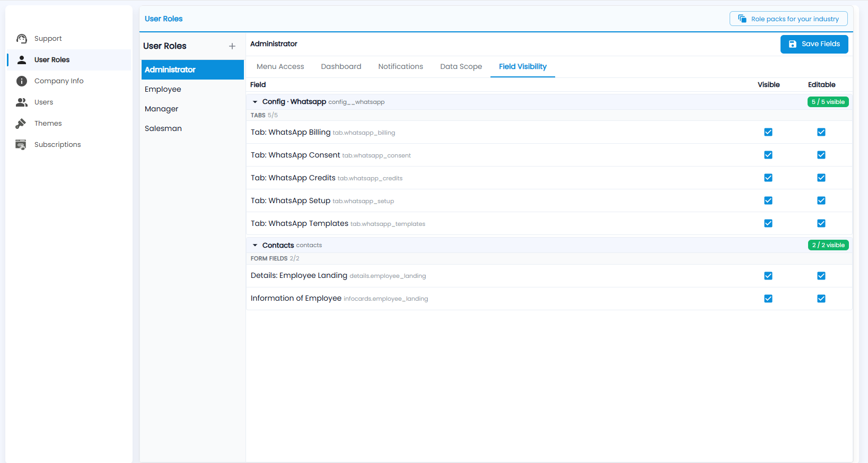This screenshot has height=463, width=868.
Task: Toggle Visible for Tab: WhatsApp Setup
Action: pos(768,200)
